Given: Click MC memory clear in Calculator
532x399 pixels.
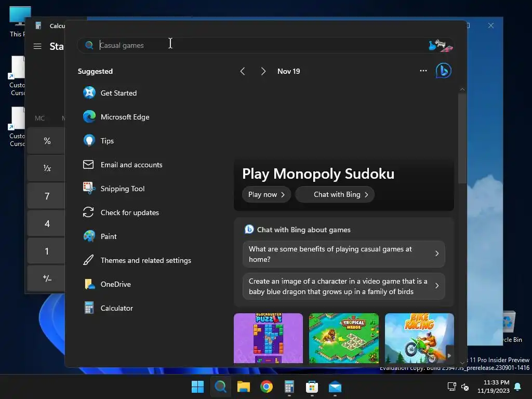Looking at the screenshot, I should click(x=39, y=118).
